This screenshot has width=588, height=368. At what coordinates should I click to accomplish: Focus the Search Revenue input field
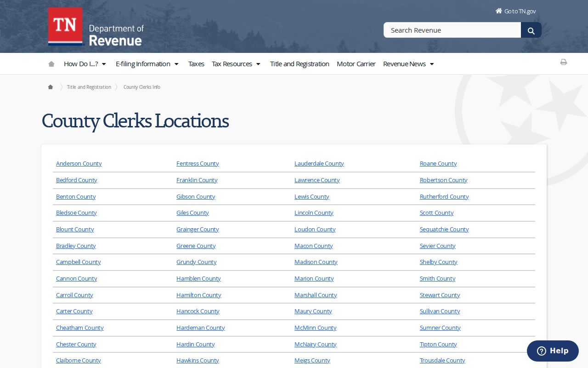(x=452, y=30)
